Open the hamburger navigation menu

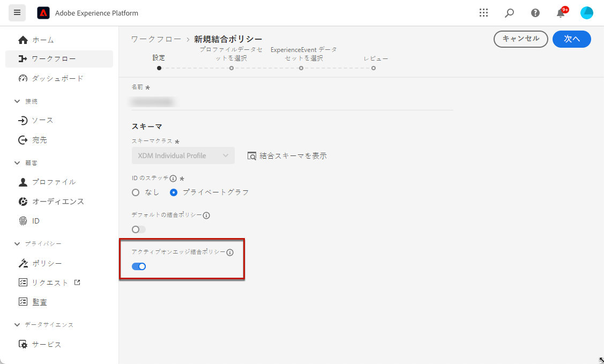tap(17, 13)
